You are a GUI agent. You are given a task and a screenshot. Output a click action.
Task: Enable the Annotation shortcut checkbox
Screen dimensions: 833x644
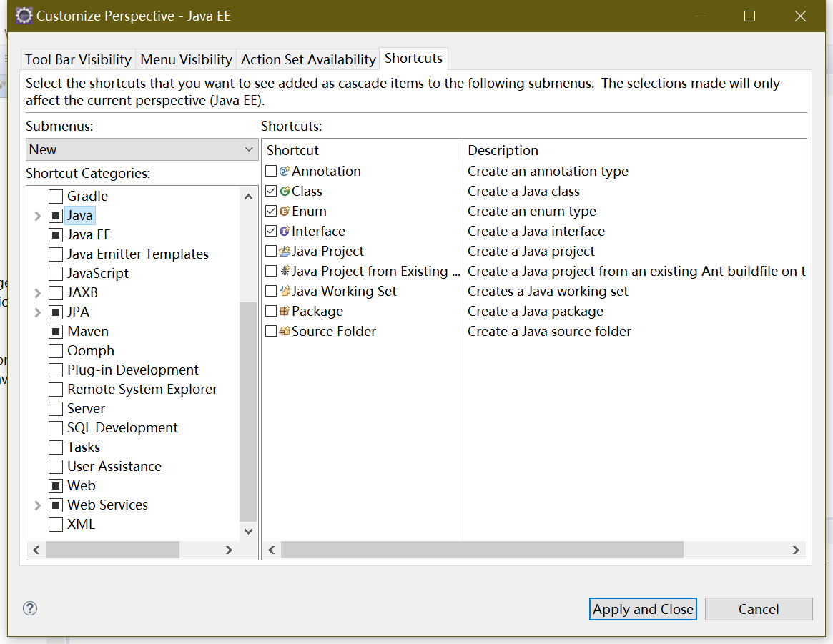271,171
